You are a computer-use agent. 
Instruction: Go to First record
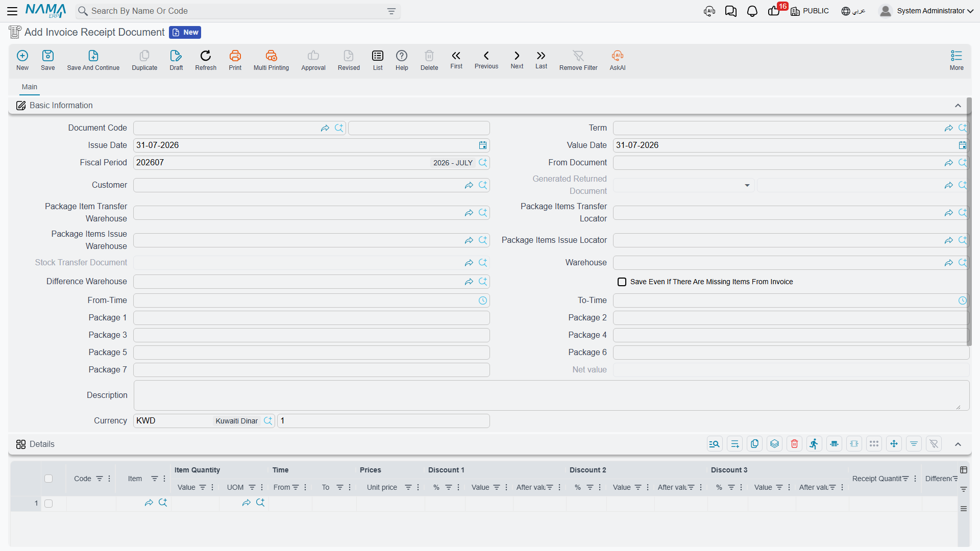[x=456, y=60]
